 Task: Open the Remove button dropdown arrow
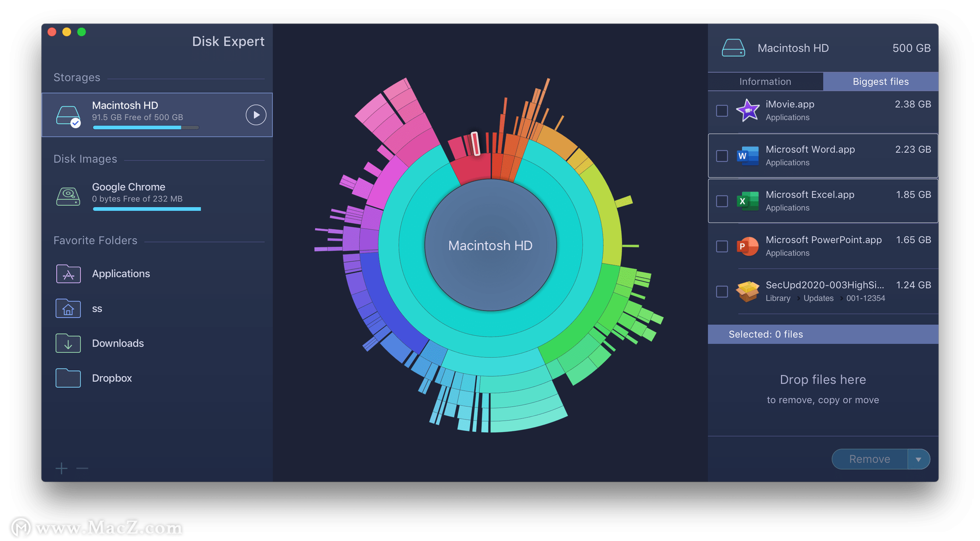919,459
